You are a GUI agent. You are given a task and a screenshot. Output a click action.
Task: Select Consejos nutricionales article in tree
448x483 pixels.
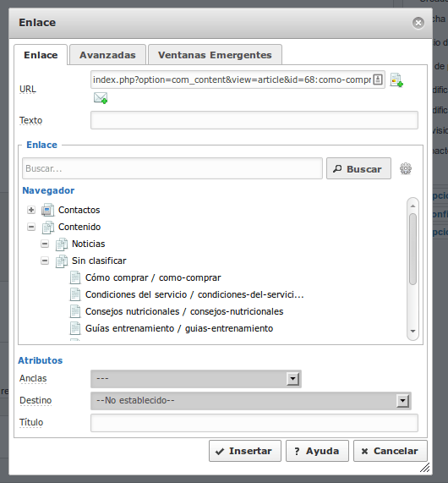(x=184, y=311)
